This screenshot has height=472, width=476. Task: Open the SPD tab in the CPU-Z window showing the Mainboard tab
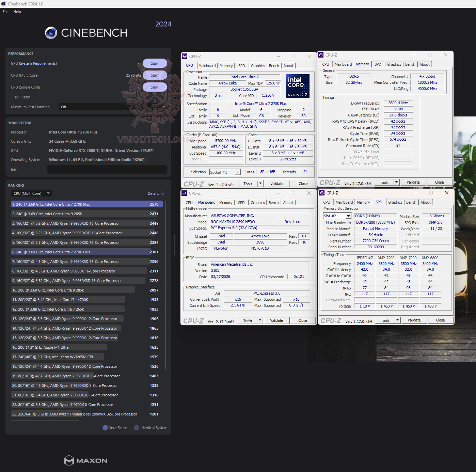(241, 203)
